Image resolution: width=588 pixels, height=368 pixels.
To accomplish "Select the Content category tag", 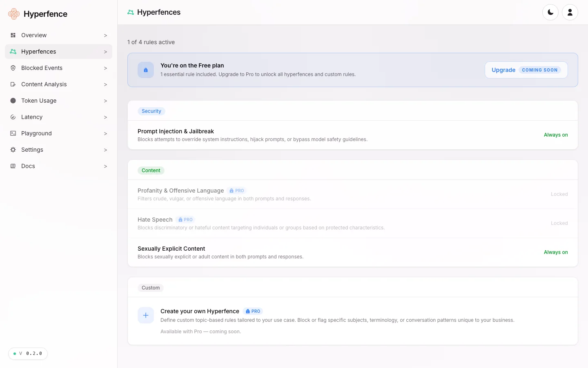I will point(151,171).
